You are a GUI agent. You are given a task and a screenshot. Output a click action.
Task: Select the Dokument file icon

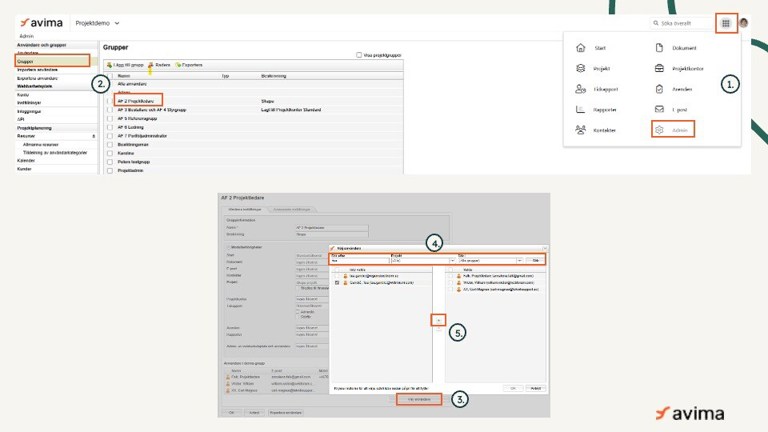[x=659, y=47]
